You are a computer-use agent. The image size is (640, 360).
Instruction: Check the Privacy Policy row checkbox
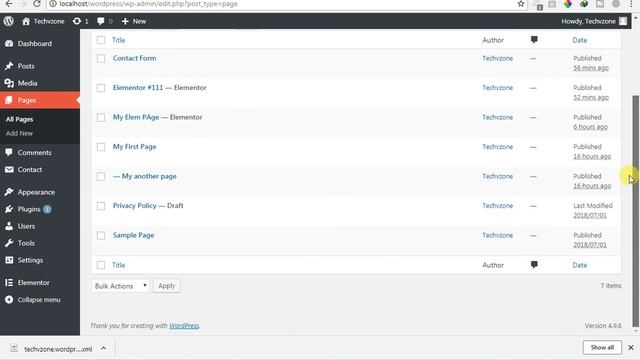(x=101, y=206)
